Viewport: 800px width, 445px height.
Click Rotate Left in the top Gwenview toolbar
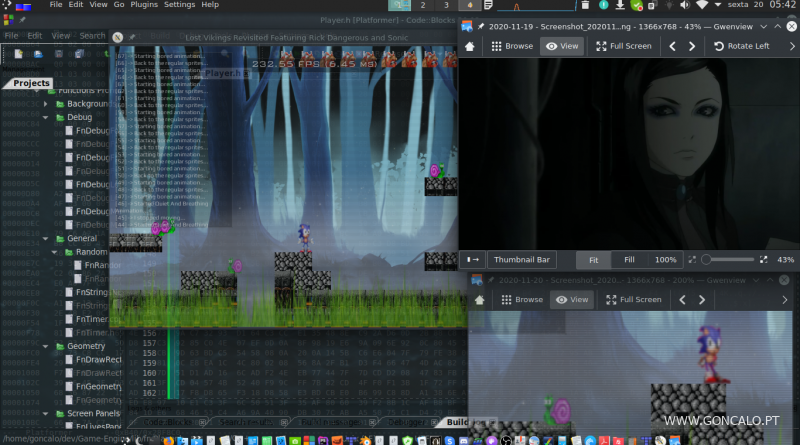(741, 46)
